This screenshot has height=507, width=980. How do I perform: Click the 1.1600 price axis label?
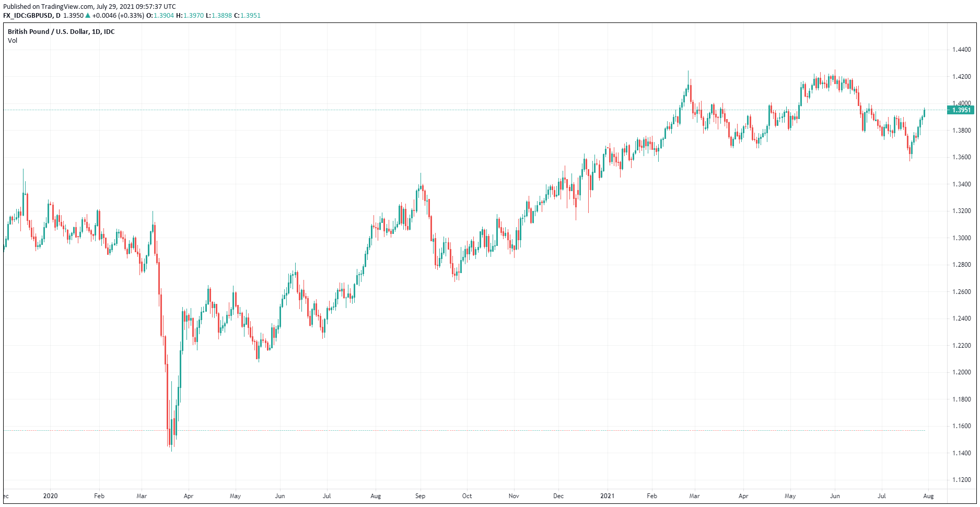point(961,426)
